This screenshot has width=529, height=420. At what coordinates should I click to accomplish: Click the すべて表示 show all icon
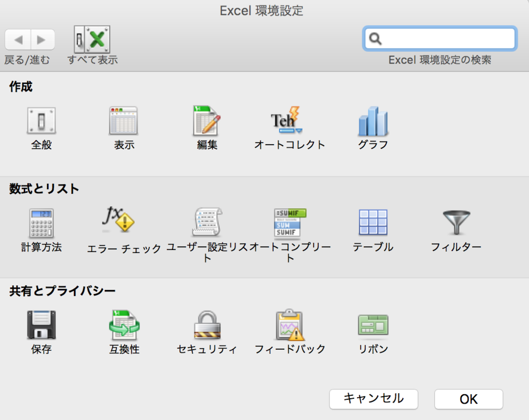tap(92, 39)
